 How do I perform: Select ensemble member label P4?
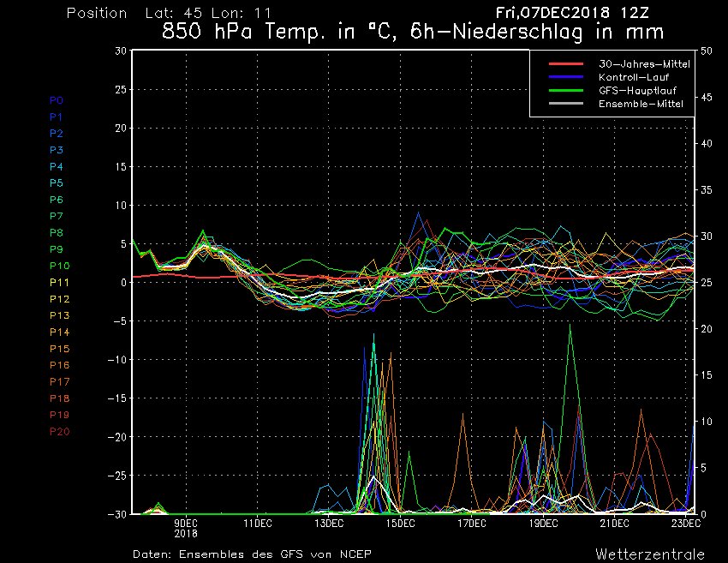click(57, 166)
